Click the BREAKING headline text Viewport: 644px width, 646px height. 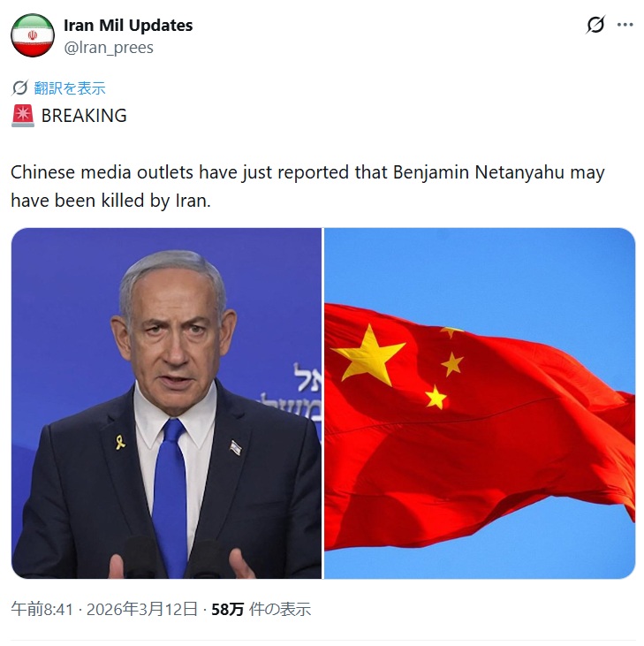coord(84,116)
